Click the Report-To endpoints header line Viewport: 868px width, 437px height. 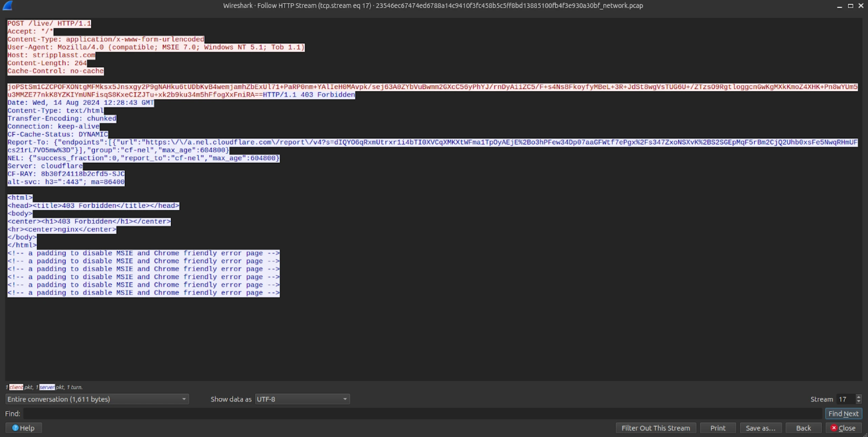[433, 146]
